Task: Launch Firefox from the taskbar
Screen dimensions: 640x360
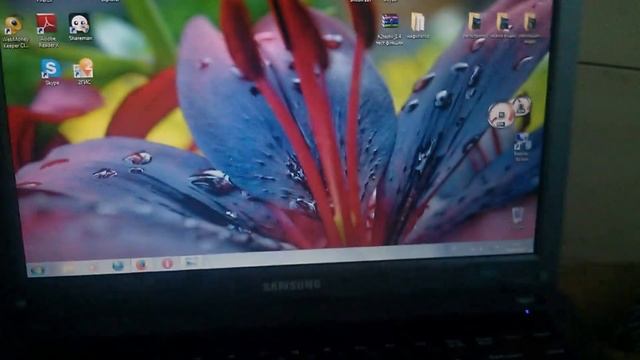Action: [142, 265]
